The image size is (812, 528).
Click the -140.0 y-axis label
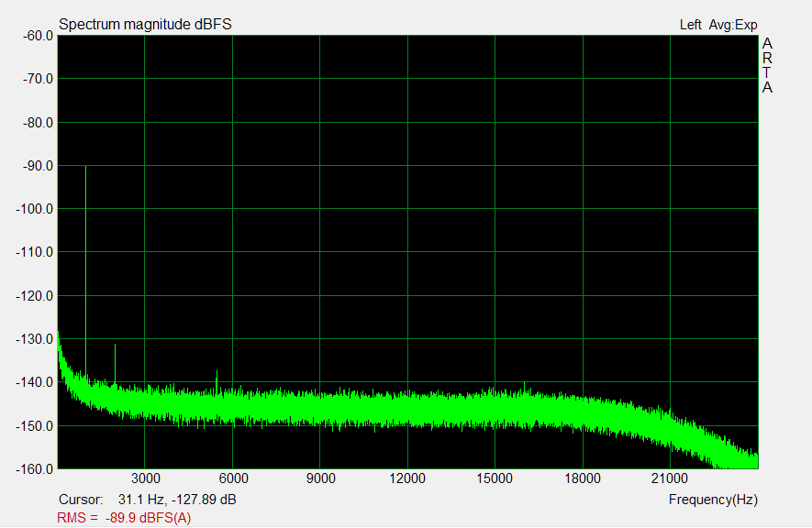[x=35, y=382]
